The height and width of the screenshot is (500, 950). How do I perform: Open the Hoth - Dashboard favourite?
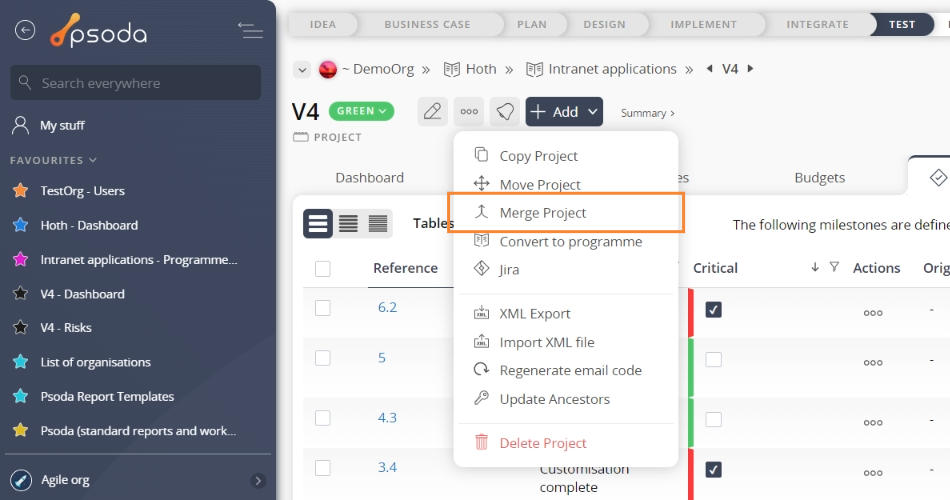pos(89,225)
